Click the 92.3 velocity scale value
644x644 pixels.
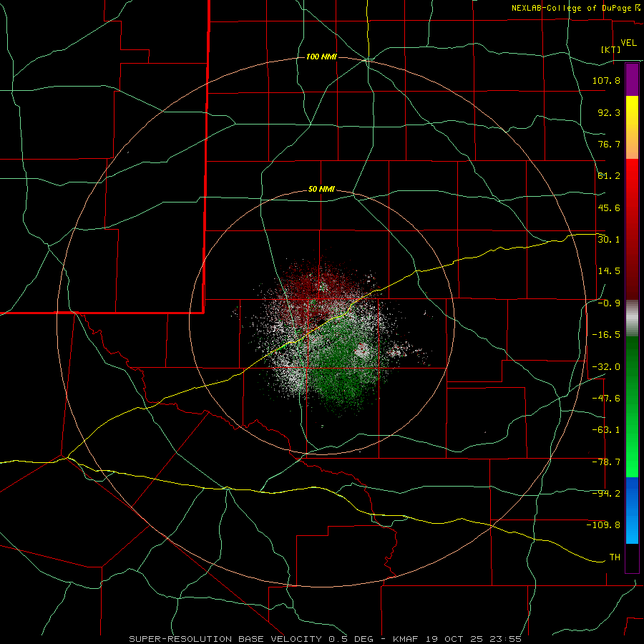609,112
